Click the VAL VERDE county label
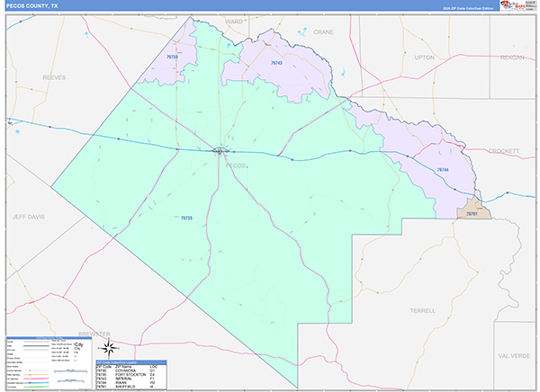 click(514, 356)
